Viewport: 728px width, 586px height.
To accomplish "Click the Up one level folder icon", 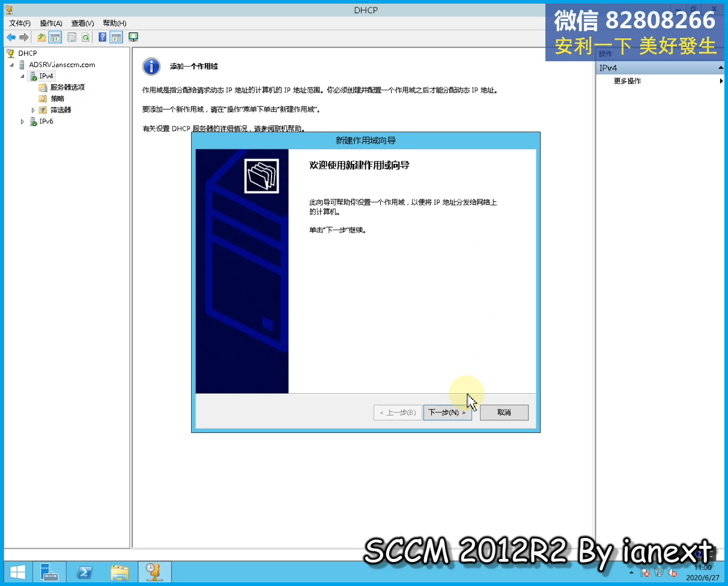I will click(x=41, y=37).
